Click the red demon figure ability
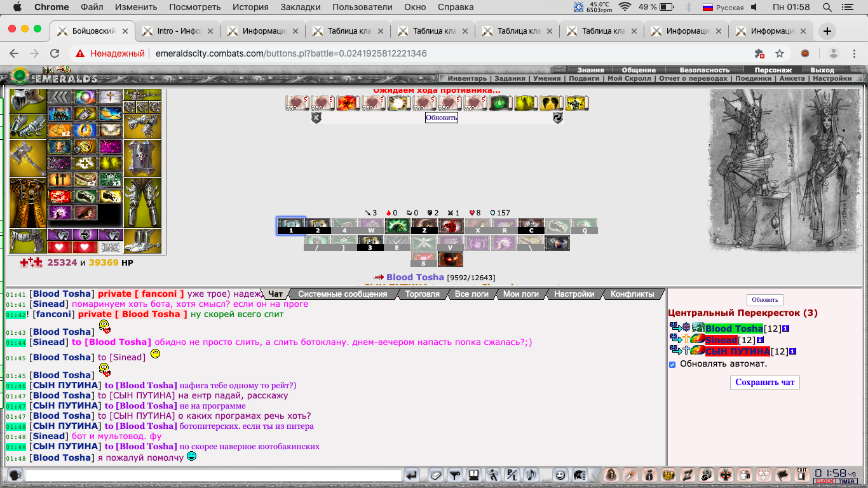The image size is (868, 488). (x=451, y=226)
